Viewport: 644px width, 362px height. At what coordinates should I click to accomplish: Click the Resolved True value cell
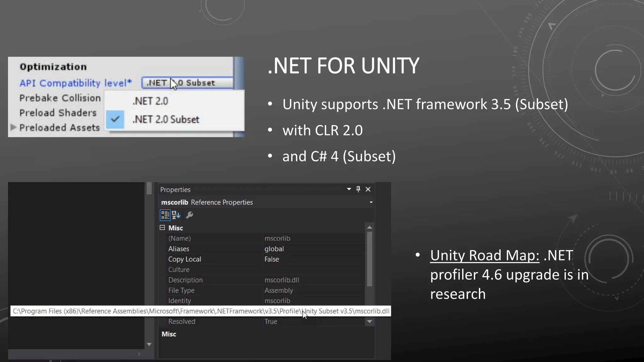click(271, 321)
